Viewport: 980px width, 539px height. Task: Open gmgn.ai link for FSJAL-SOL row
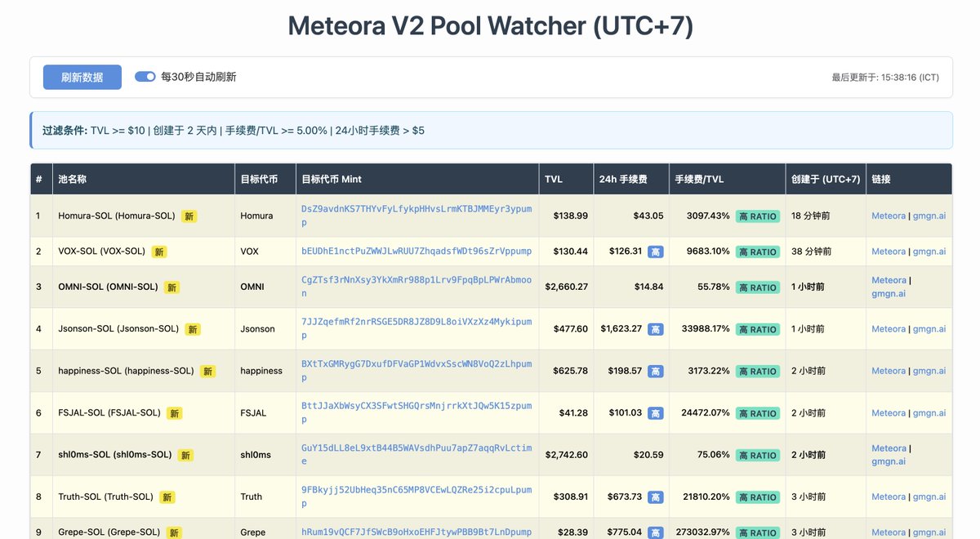click(x=929, y=413)
